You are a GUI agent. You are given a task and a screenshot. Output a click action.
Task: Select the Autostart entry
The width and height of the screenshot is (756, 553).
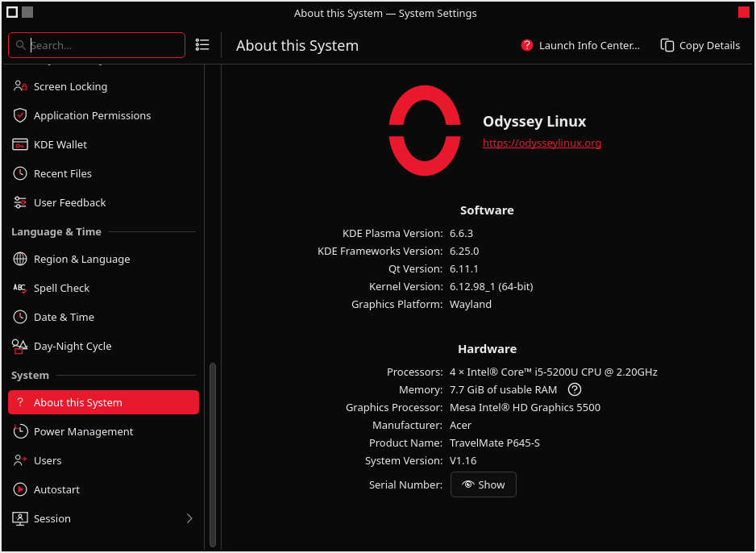point(103,489)
